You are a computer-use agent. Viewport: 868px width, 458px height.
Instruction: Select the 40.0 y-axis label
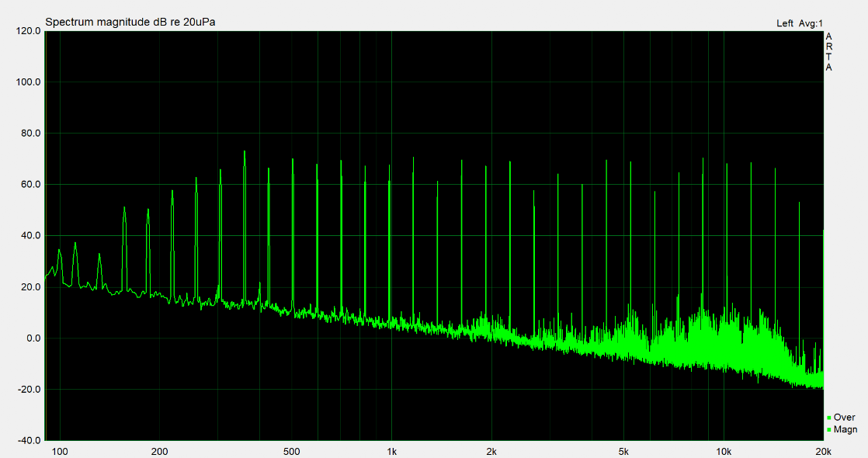pyautogui.click(x=31, y=235)
